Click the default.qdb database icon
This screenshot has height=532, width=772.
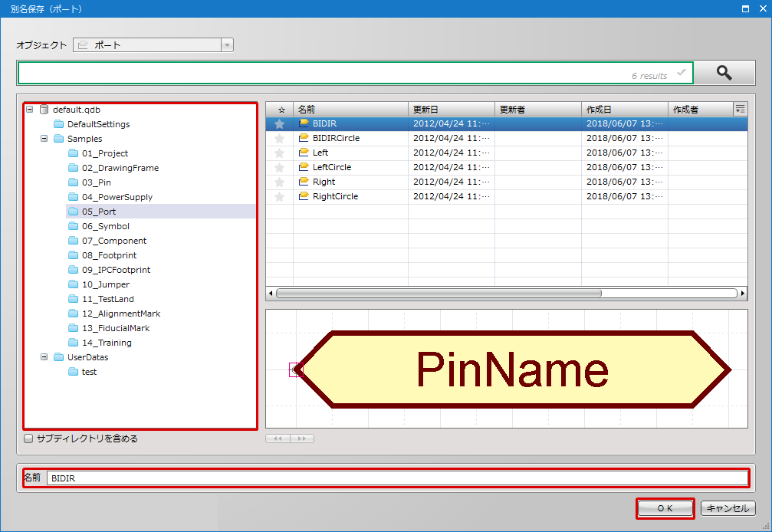coord(44,110)
